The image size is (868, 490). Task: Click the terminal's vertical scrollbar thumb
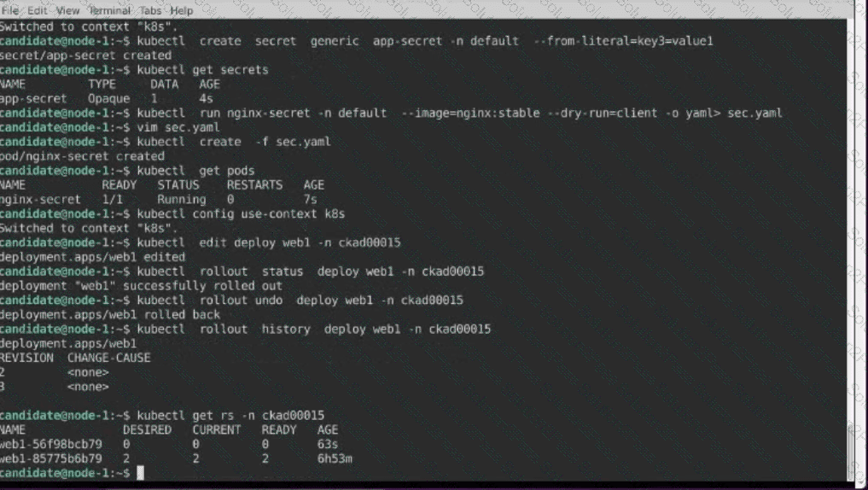pos(848,451)
